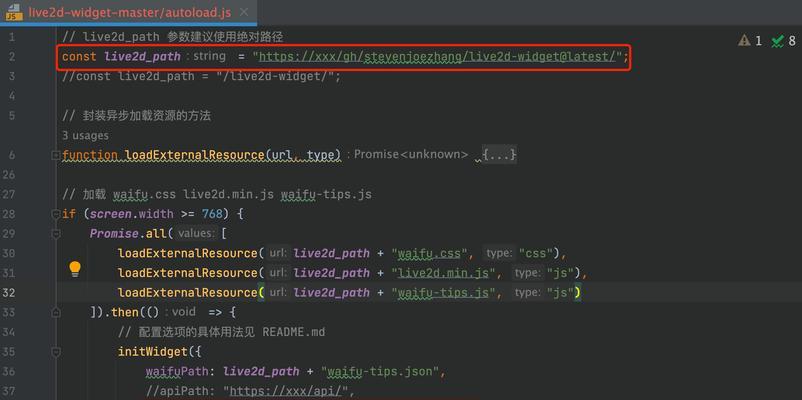Screen dimensions: 802x400
Task: Click the README.md comment on line 34
Action: point(221,332)
